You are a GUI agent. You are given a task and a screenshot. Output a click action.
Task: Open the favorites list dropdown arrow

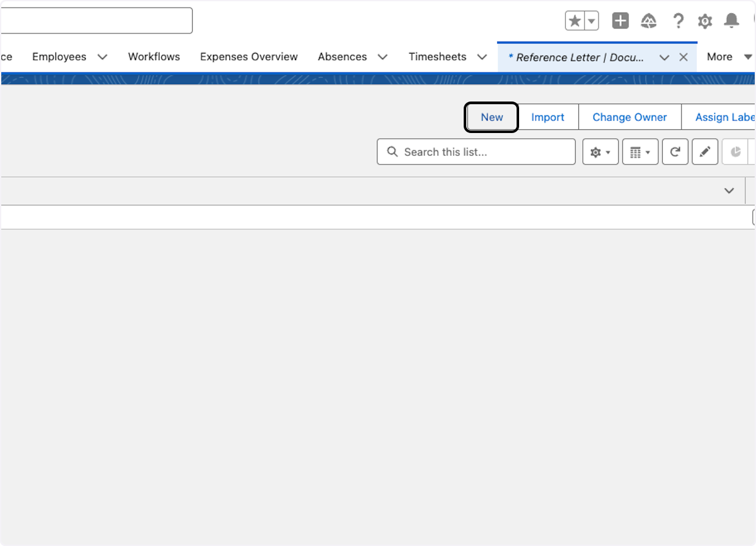(592, 21)
